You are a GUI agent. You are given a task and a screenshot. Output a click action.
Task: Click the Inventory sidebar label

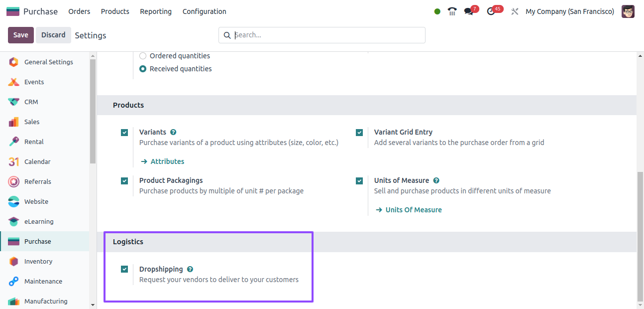(38, 261)
